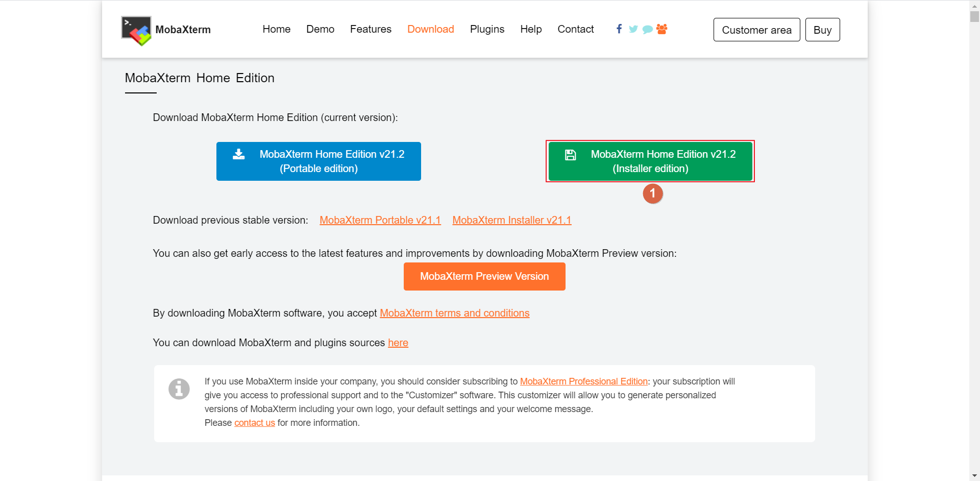
Task: Select the Download menu item
Action: 431,29
